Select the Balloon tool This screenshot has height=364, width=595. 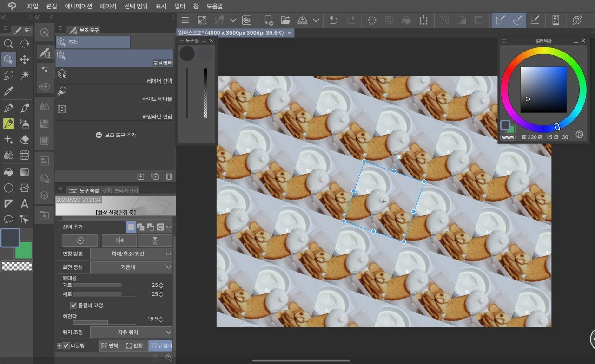(x=8, y=220)
